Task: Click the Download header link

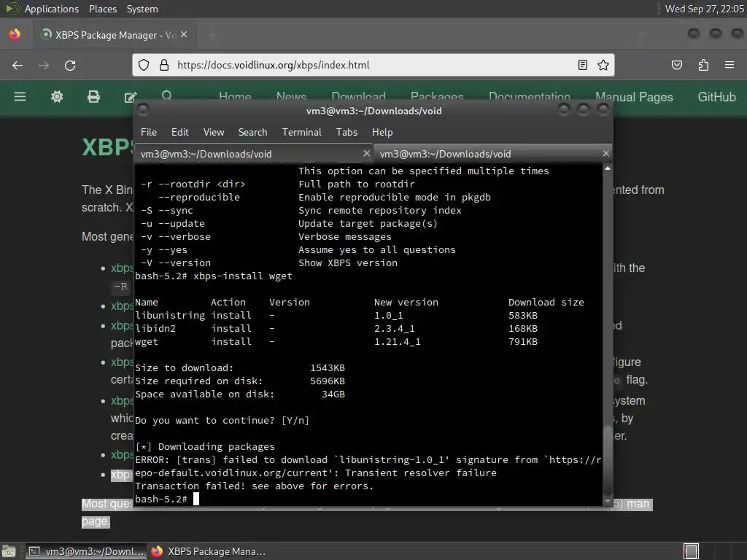Action: tap(358, 97)
